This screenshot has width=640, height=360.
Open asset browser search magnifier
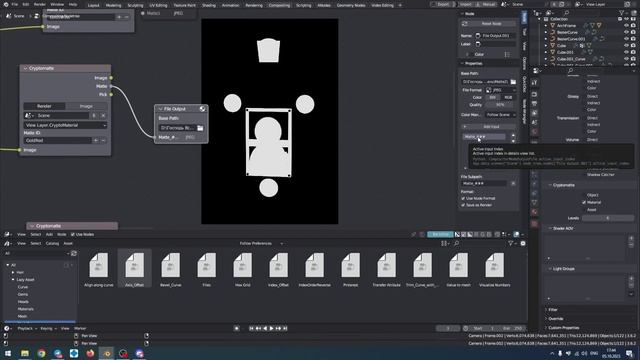456,243
